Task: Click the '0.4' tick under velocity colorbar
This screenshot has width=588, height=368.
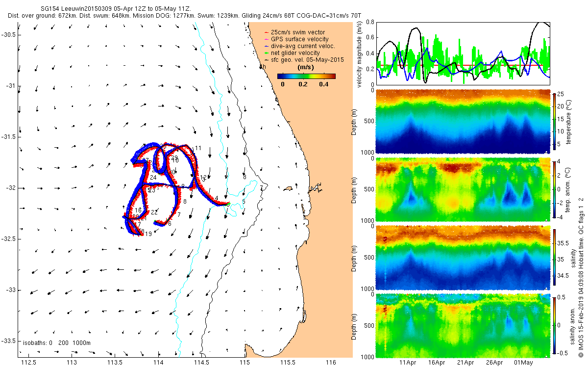Action: click(323, 84)
